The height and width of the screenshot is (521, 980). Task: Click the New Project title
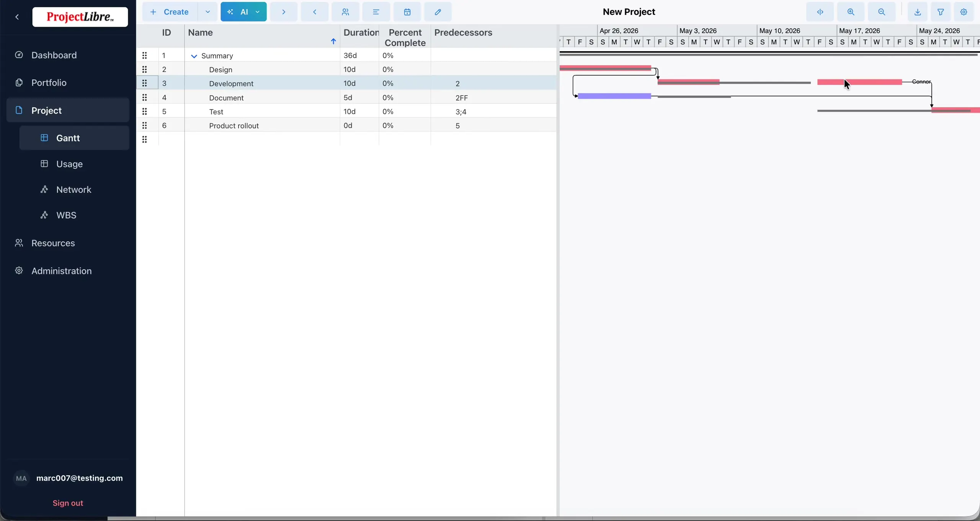tap(629, 12)
